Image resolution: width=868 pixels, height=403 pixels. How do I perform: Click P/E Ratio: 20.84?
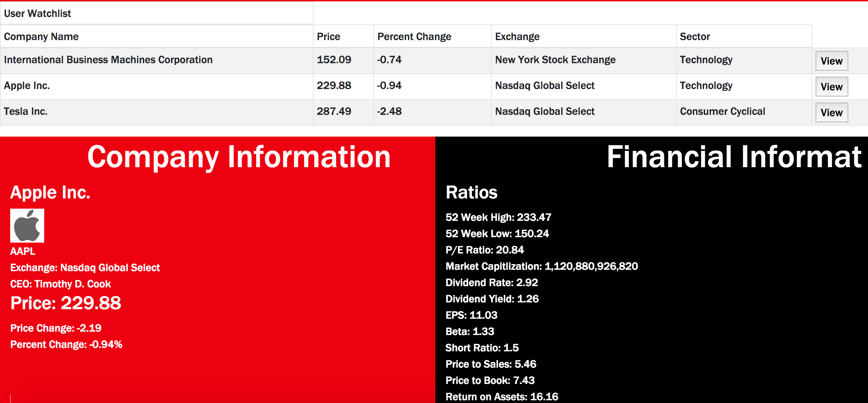pos(485,250)
